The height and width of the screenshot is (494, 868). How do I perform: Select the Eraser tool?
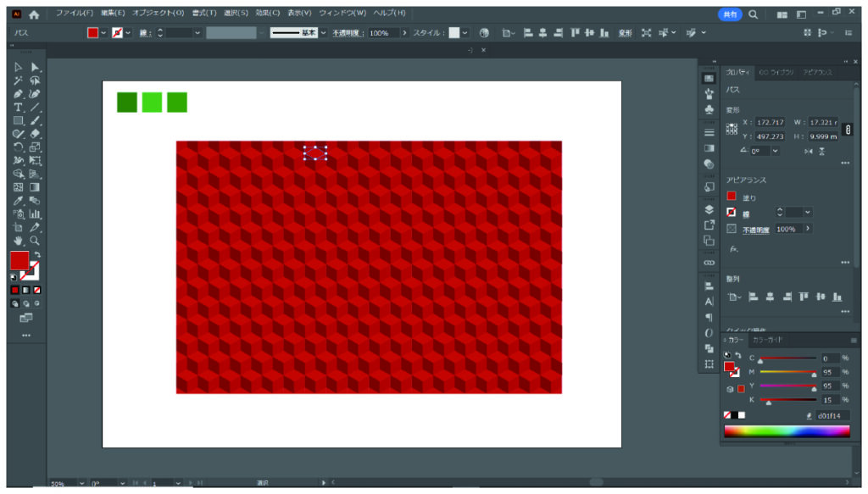[x=35, y=134]
